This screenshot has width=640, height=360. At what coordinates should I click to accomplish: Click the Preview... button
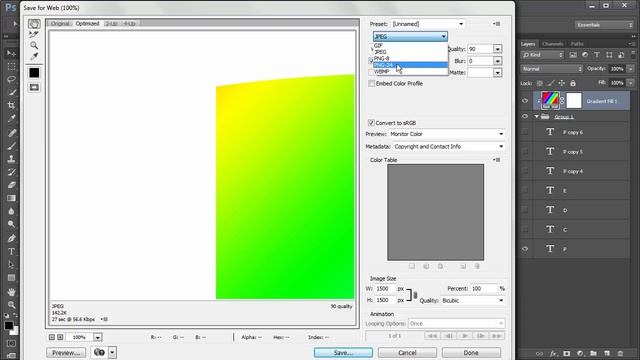tap(66, 353)
